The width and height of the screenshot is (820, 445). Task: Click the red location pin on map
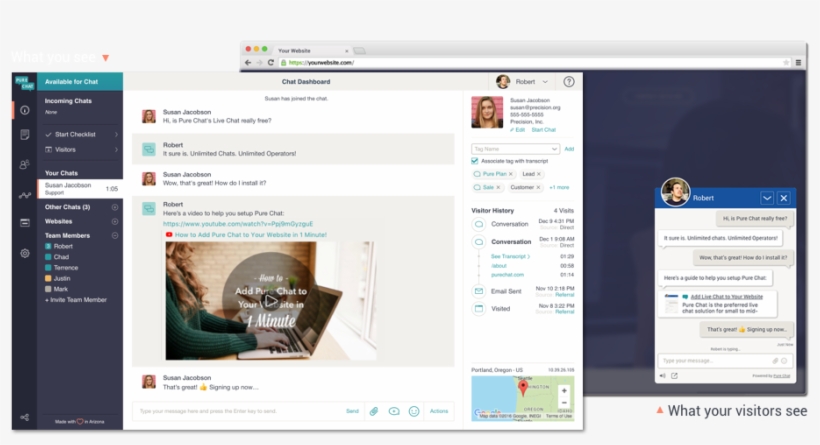pyautogui.click(x=522, y=387)
